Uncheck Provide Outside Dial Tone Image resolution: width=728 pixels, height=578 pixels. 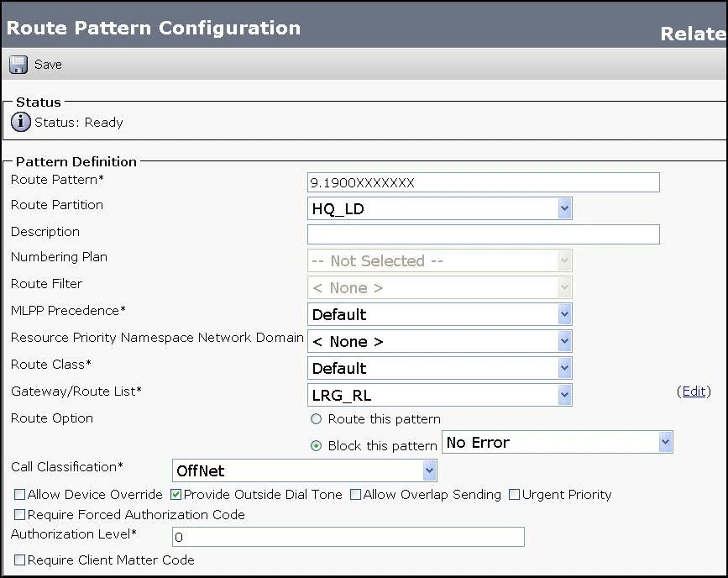coord(175,495)
